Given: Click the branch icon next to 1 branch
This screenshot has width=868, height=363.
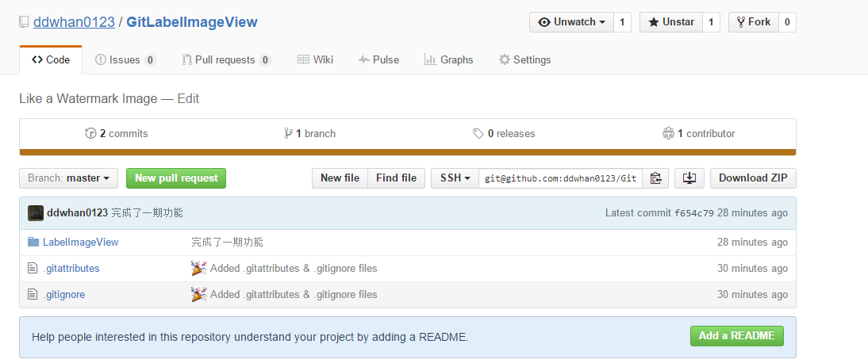Looking at the screenshot, I should (x=288, y=133).
